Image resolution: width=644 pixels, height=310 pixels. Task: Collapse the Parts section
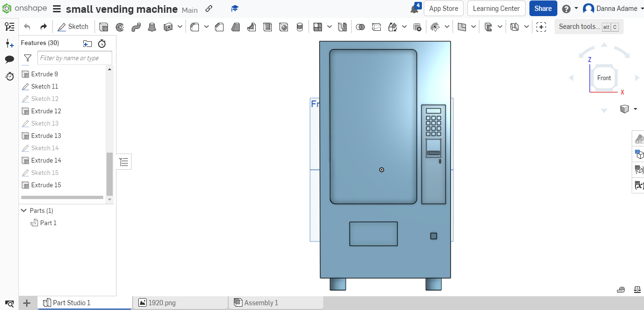click(24, 210)
